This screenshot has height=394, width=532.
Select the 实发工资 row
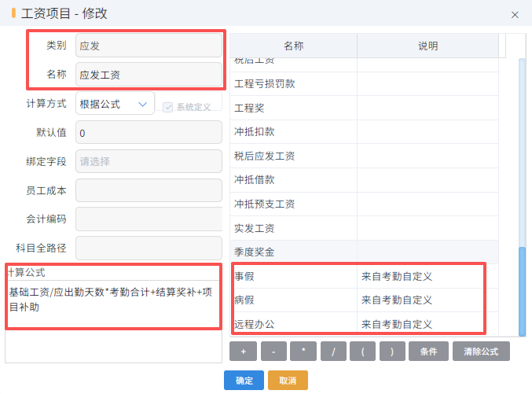point(364,228)
